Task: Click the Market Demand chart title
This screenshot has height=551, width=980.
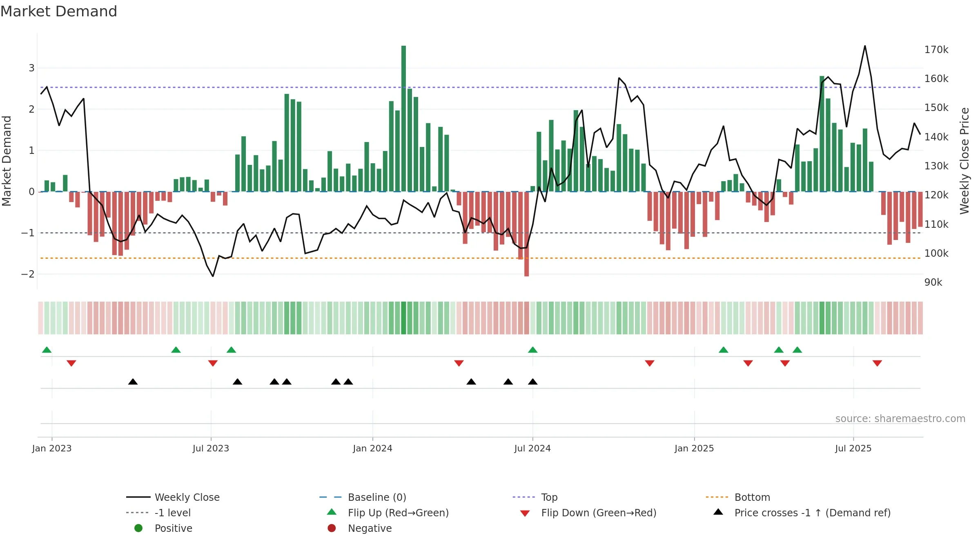Action: click(59, 11)
